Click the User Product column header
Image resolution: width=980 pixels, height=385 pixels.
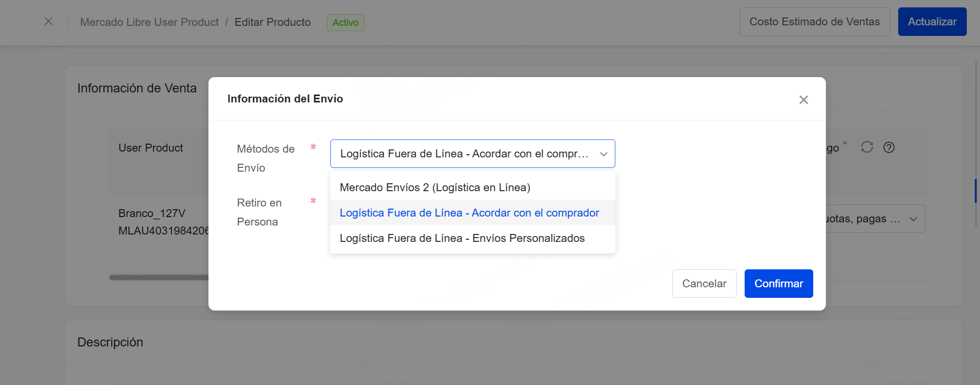[x=151, y=148]
